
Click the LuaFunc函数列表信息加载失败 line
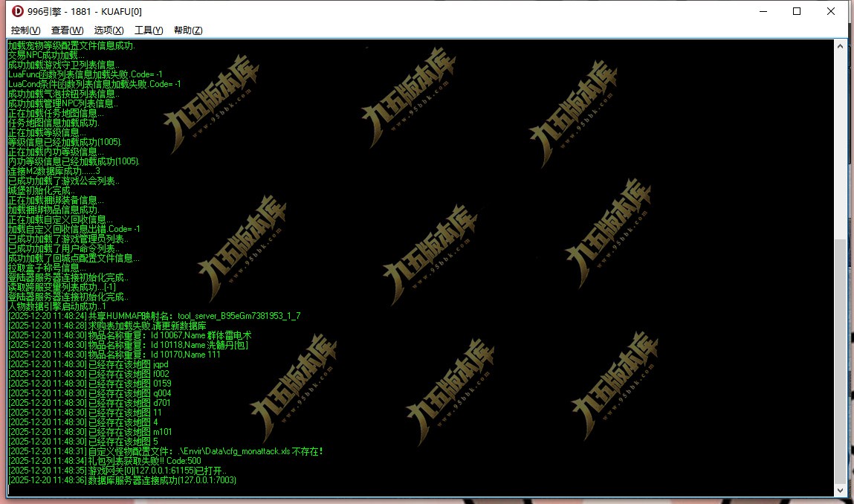point(85,74)
